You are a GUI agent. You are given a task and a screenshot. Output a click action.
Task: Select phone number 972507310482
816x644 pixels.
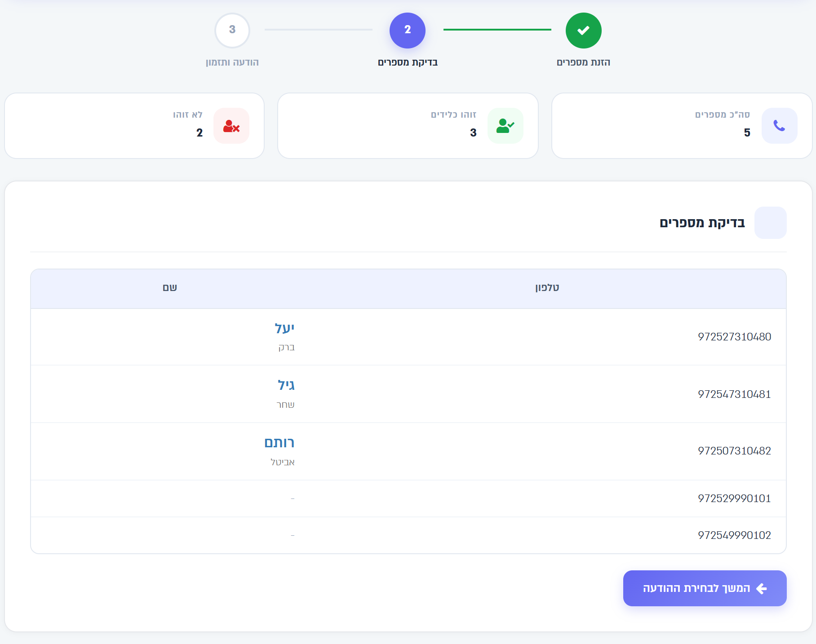[x=734, y=451]
